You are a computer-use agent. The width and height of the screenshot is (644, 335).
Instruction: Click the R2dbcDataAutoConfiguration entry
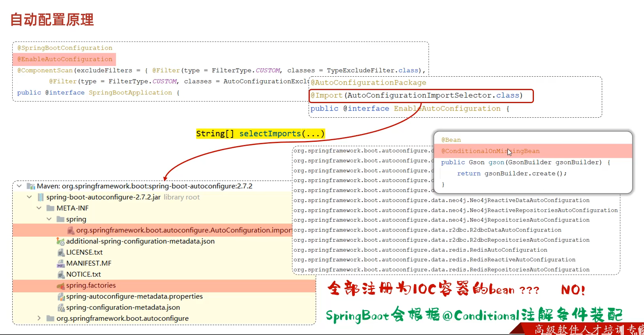427,230
